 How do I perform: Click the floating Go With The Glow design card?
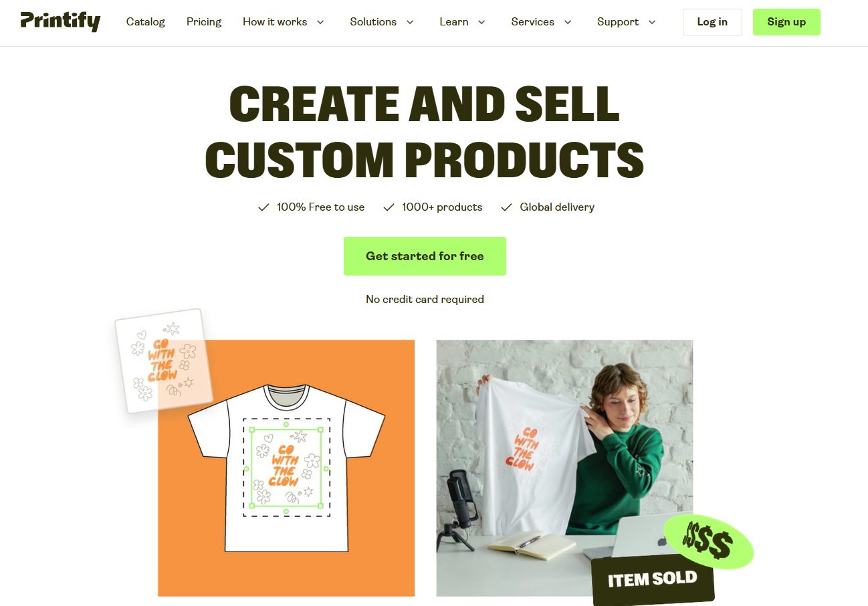click(x=164, y=361)
